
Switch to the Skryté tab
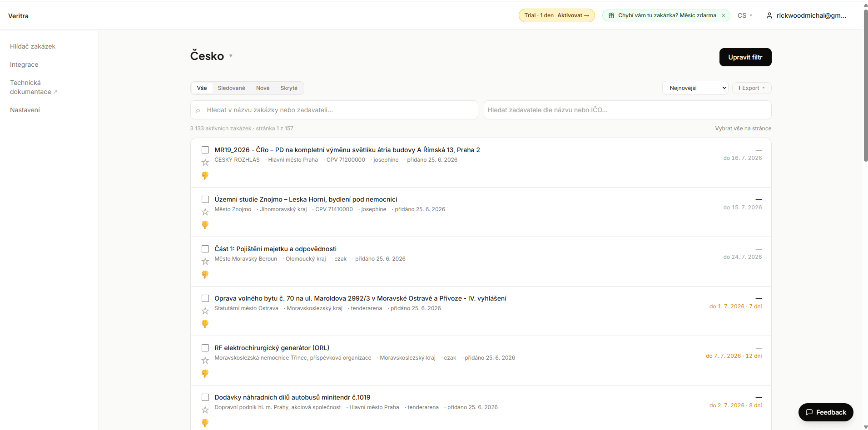pos(289,88)
